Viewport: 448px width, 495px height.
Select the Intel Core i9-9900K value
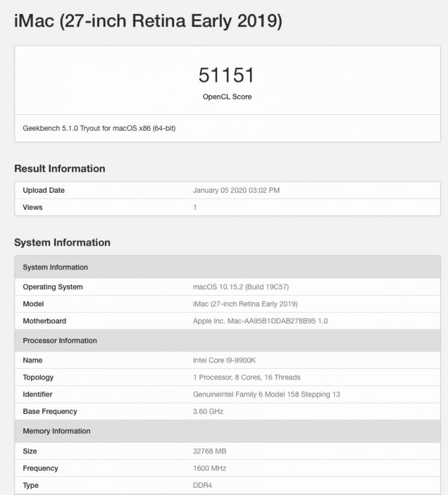(224, 360)
